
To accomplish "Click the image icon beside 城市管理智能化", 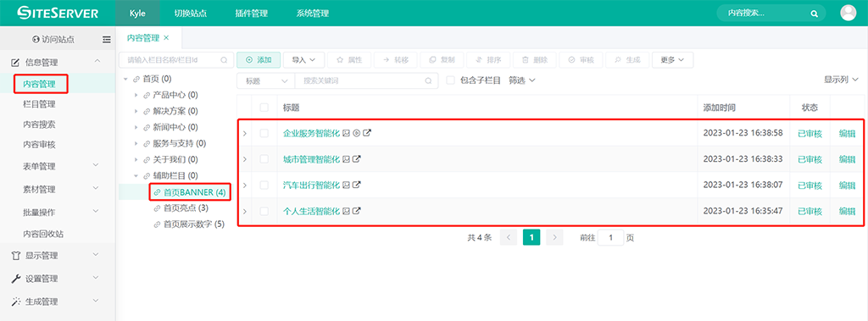I will [x=346, y=159].
